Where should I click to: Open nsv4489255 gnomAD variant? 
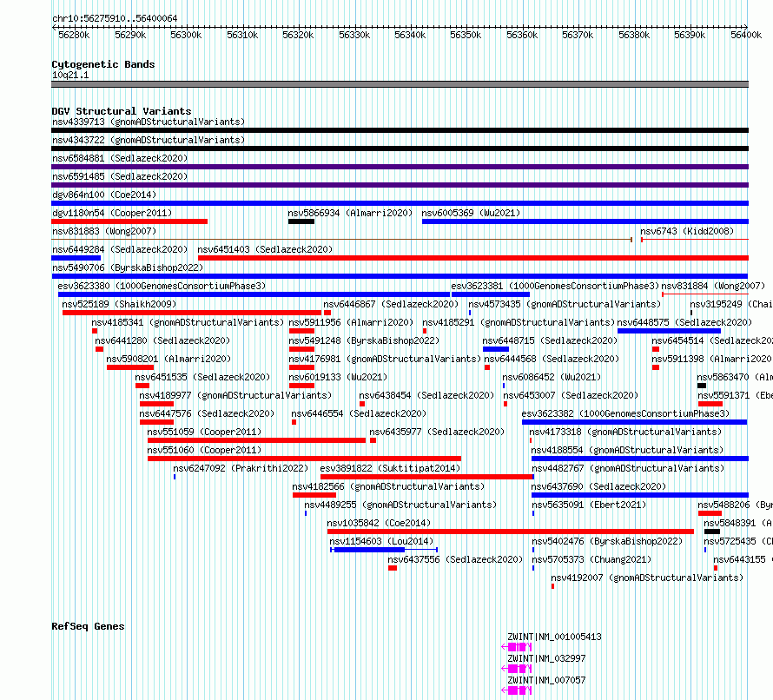[x=400, y=505]
